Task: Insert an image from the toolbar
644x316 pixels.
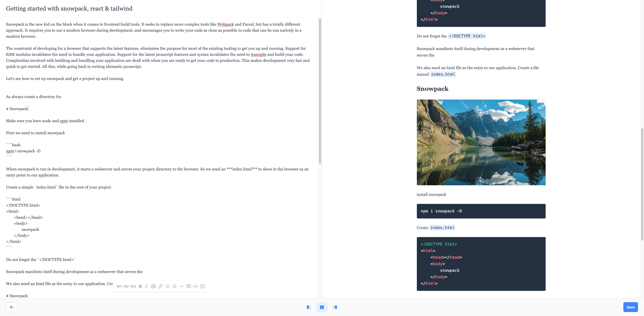Action: (153, 286)
